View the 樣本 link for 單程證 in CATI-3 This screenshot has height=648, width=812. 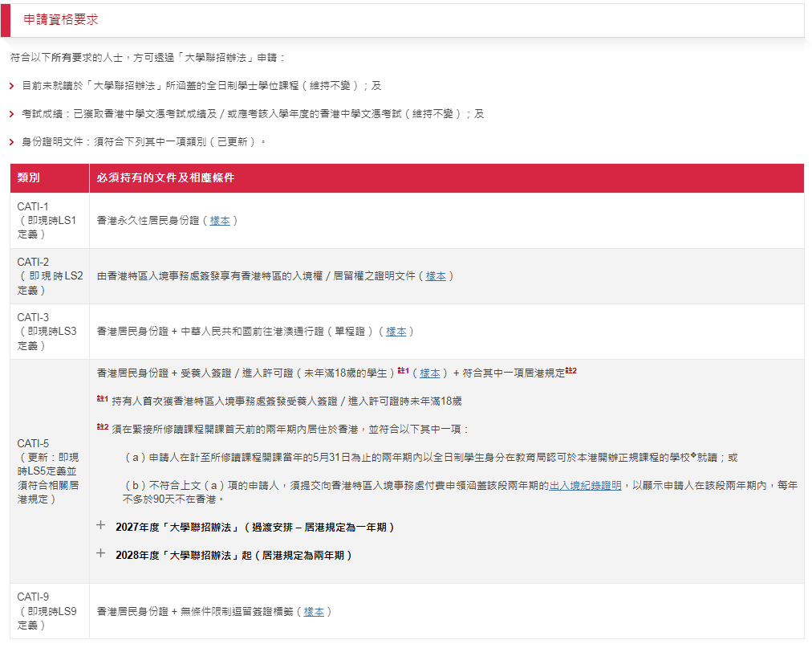click(x=396, y=331)
